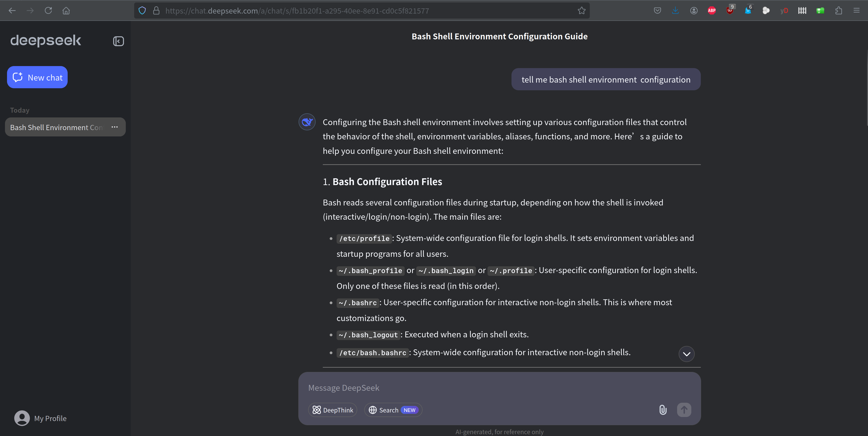The width and height of the screenshot is (868, 436).
Task: Send the message with the up arrow
Action: [x=684, y=410]
